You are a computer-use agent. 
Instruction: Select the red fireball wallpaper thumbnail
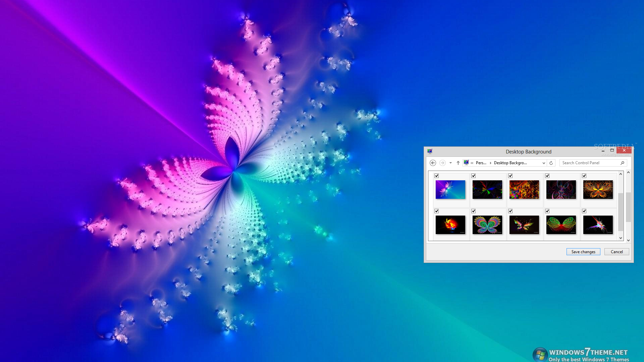pos(450,225)
